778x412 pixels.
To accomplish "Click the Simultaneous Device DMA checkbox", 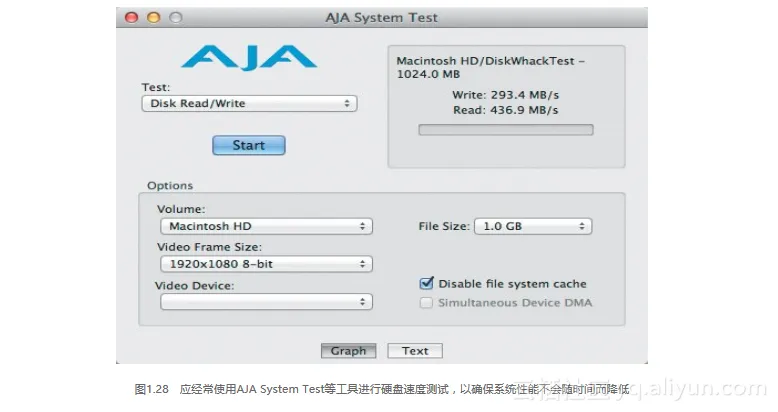I will [x=428, y=303].
